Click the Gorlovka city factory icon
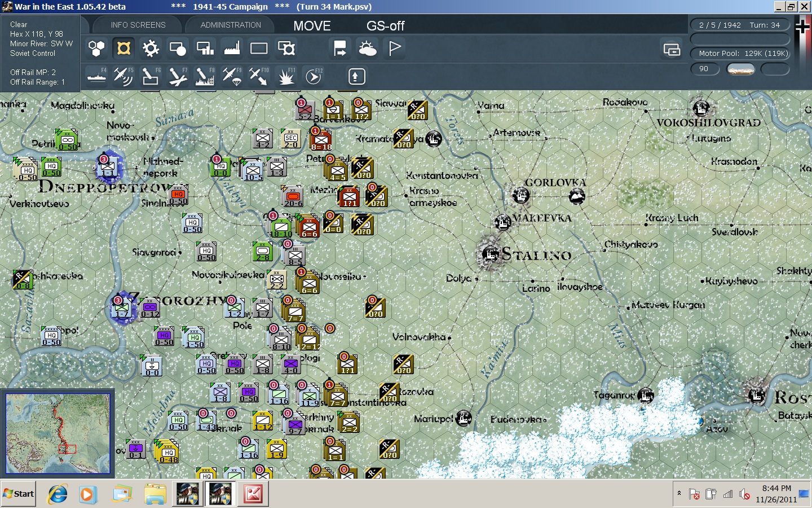Viewport: 812px width, 508px height. 521,196
